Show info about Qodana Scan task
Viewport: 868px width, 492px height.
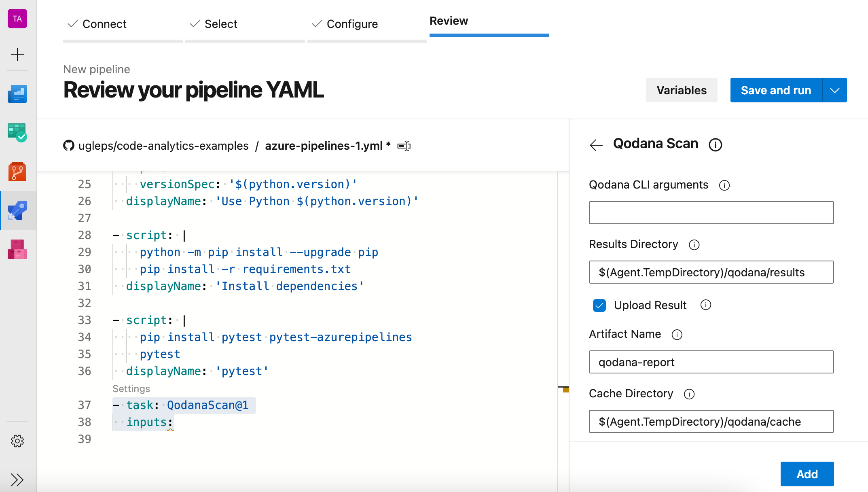tap(716, 145)
